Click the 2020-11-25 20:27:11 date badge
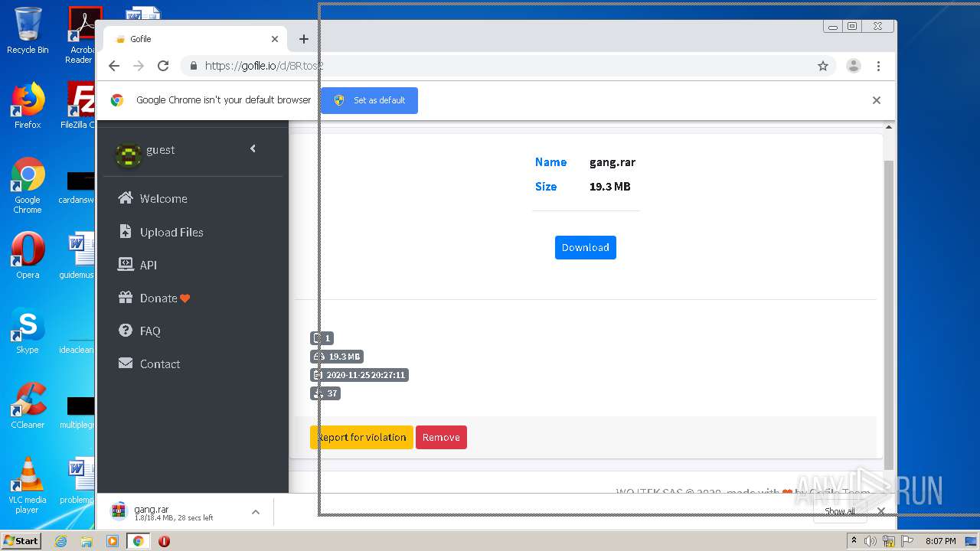 pyautogui.click(x=359, y=375)
